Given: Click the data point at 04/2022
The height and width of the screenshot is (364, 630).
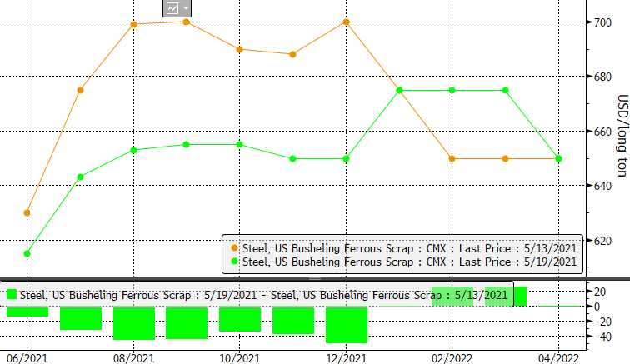Looking at the screenshot, I should click(558, 158).
